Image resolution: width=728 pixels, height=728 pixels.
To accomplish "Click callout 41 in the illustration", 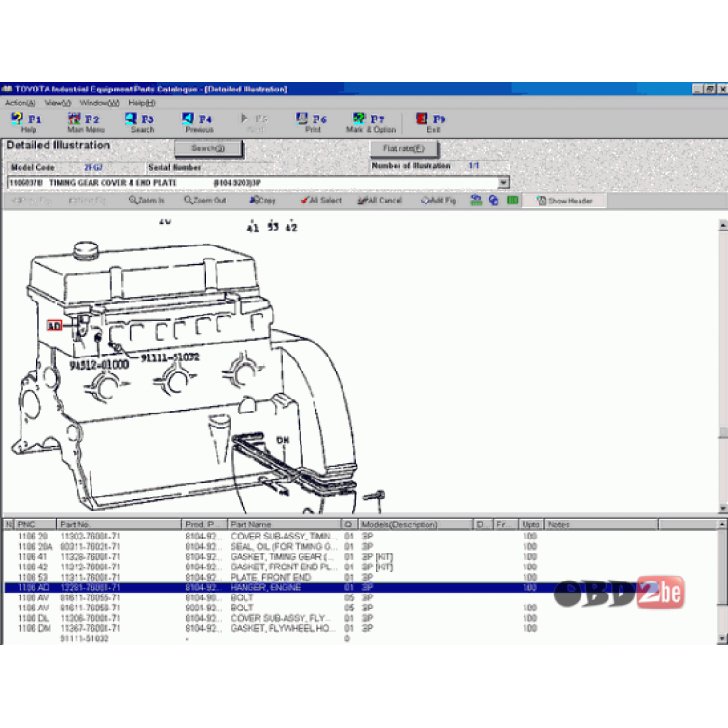I will point(253,228).
